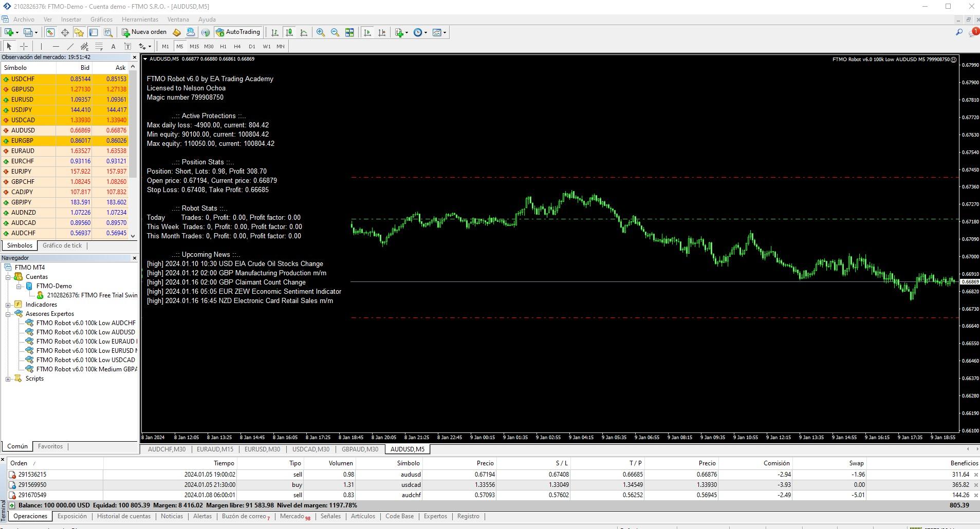This screenshot has width=980, height=529.
Task: Open the EURUSD,M30 chart tab
Action: (x=262, y=449)
